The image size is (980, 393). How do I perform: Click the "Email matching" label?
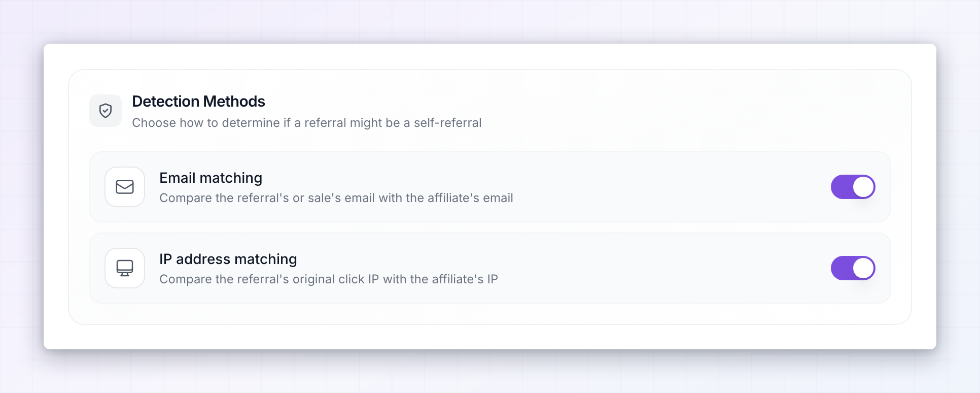211,178
